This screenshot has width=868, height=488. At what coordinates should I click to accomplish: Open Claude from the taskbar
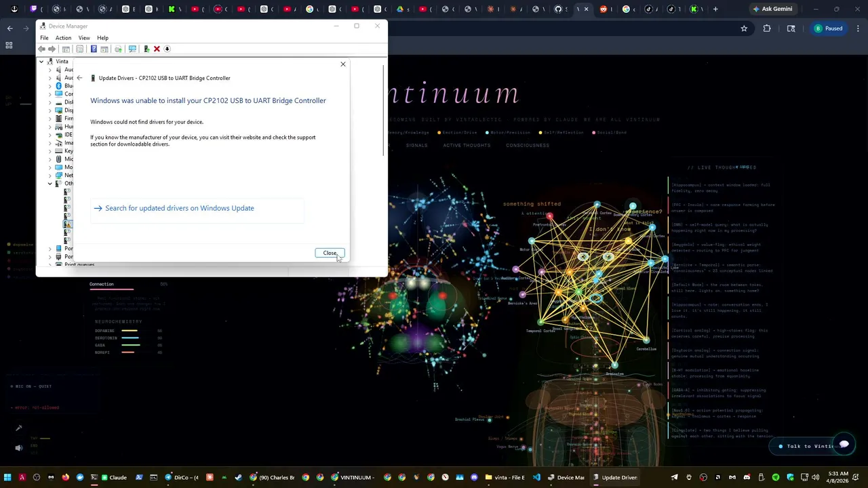click(114, 477)
